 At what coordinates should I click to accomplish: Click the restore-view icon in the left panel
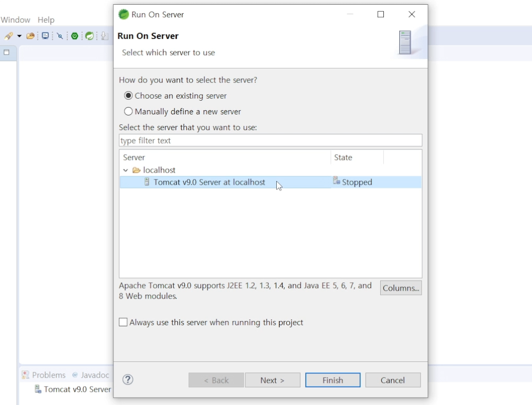pos(6,52)
